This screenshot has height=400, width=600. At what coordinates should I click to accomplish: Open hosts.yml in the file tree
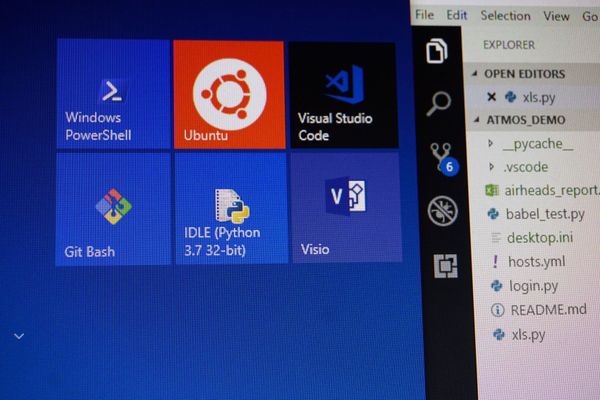tap(536, 262)
